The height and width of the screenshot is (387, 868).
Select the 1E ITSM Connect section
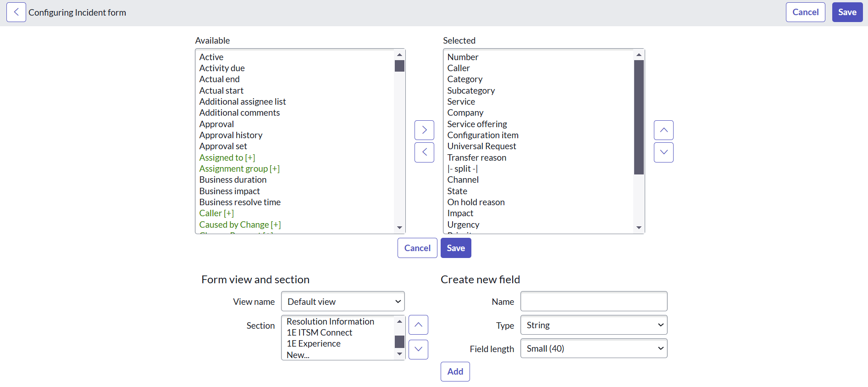coord(319,332)
